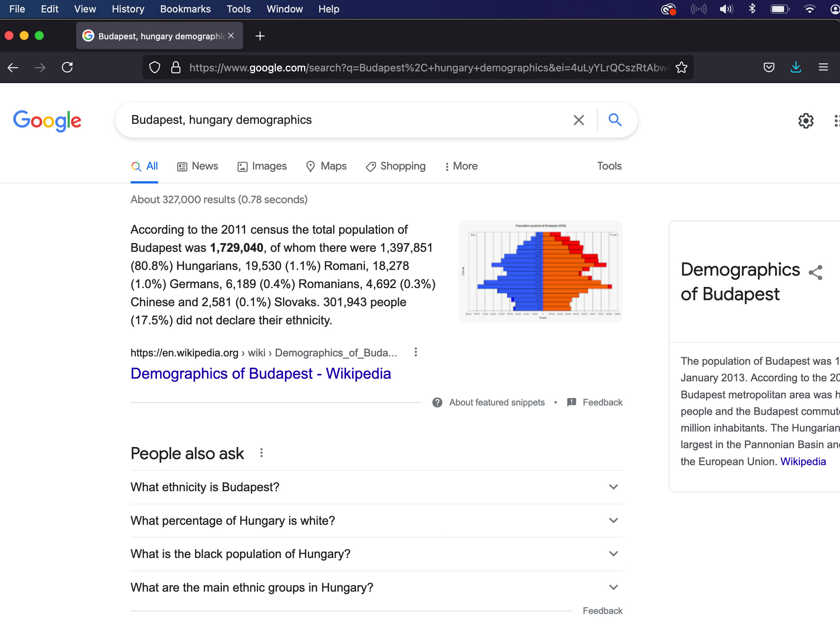Click the Creative Cloud menu bar icon
This screenshot has height=629, width=840.
click(668, 9)
